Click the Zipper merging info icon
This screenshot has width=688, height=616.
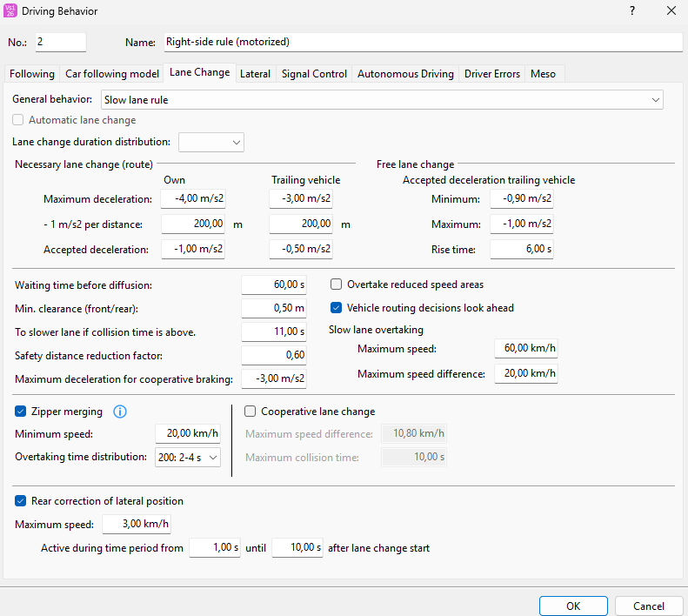point(120,412)
